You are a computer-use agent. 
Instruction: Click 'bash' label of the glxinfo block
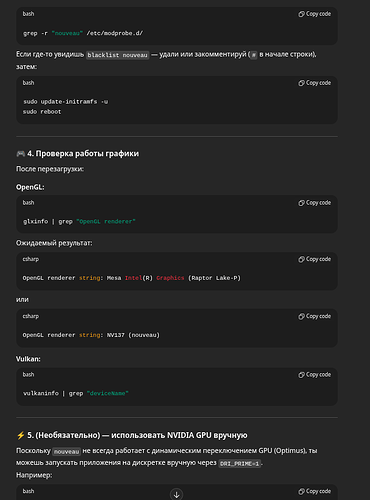[28, 203]
